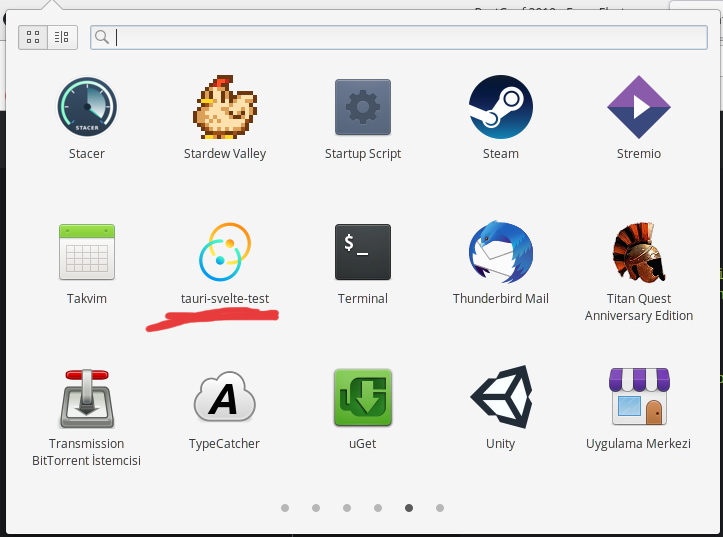Click the 'TypeCatcher' label
Screen dimensions: 723x537
pos(225,443)
